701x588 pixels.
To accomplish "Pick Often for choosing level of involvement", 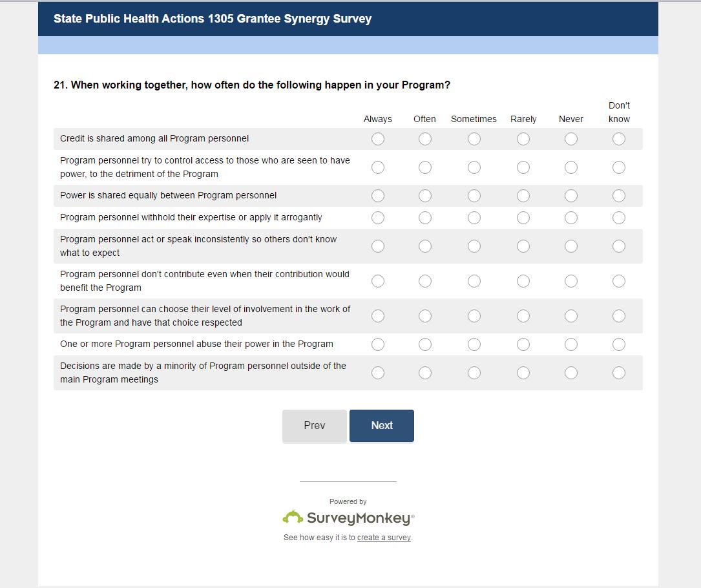I will [x=425, y=316].
